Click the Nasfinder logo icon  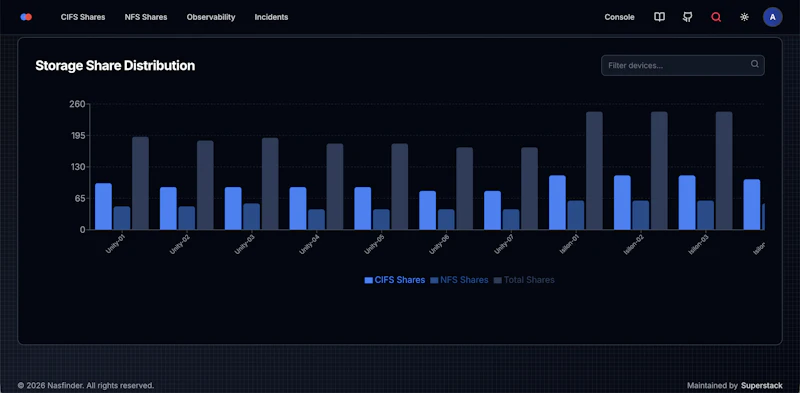[x=26, y=17]
